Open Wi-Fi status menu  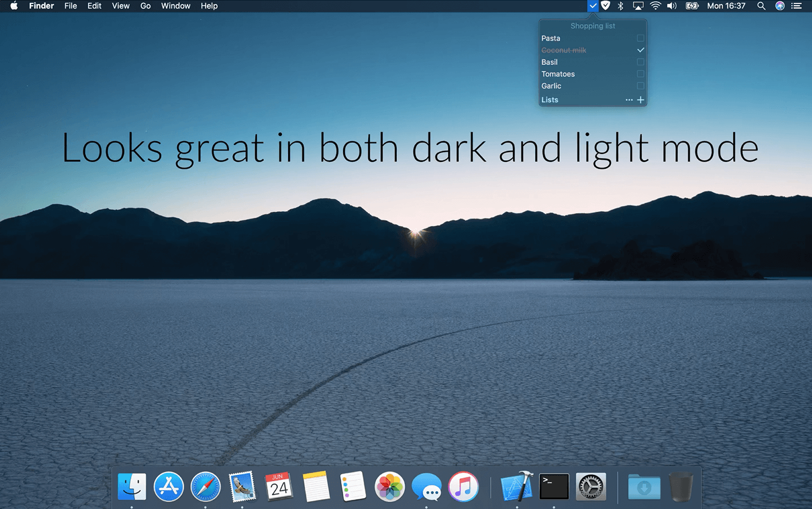[x=655, y=6]
